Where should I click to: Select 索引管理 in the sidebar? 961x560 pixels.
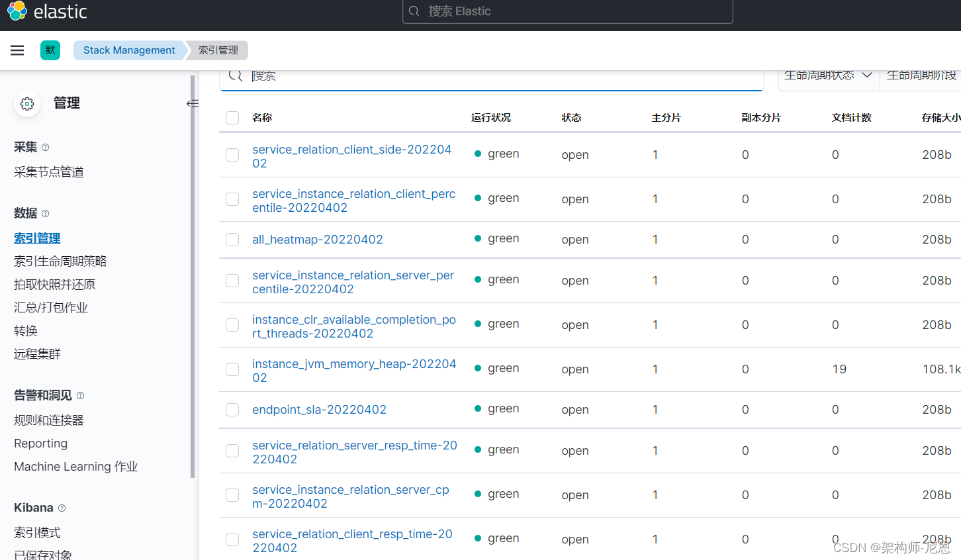pyautogui.click(x=37, y=238)
